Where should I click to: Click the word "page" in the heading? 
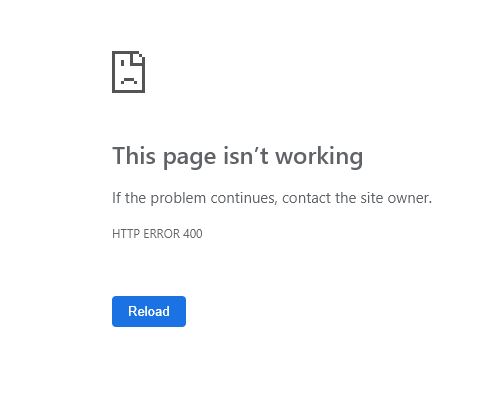pos(189,159)
